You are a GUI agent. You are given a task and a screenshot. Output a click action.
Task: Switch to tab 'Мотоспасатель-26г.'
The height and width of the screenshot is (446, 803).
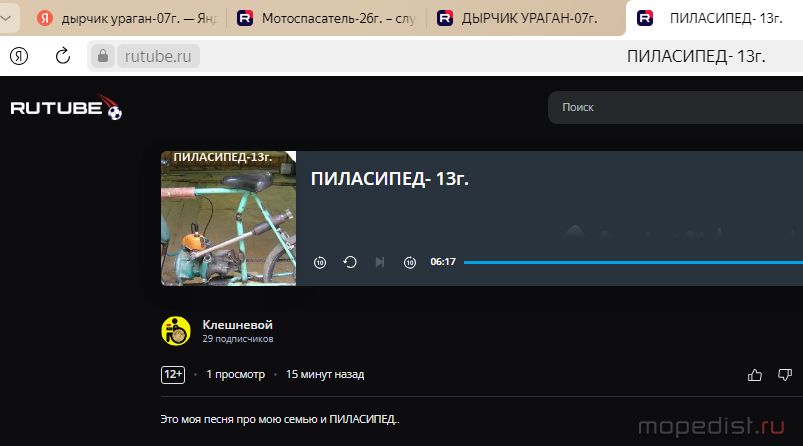pyautogui.click(x=326, y=18)
